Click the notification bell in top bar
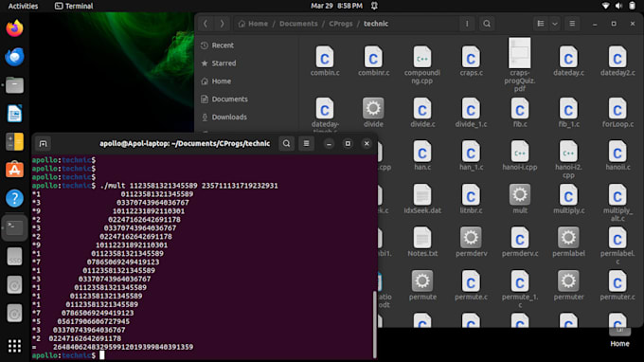Viewport: 644px width, 362px height. 374,6
